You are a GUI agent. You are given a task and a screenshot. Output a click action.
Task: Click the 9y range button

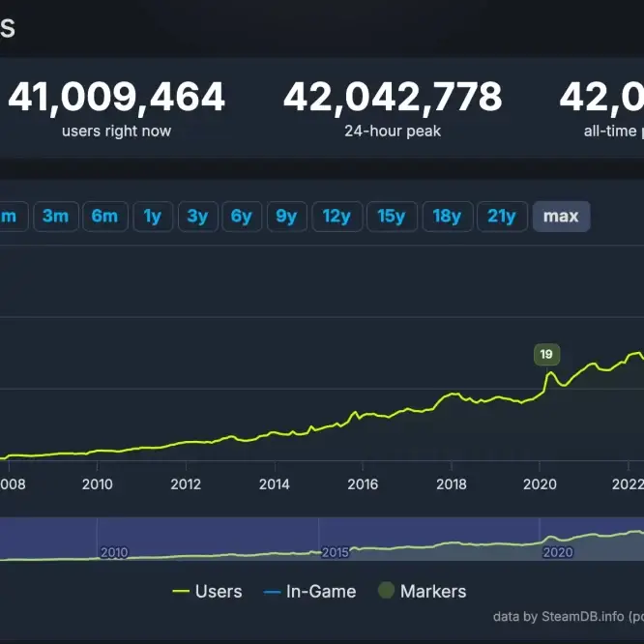[286, 216]
